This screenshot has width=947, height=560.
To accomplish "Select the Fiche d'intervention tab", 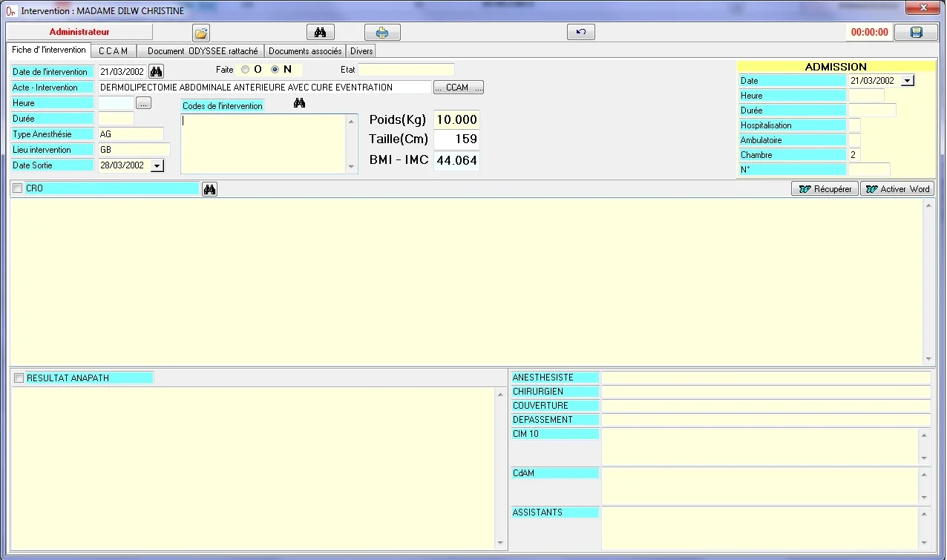I will tap(49, 50).
